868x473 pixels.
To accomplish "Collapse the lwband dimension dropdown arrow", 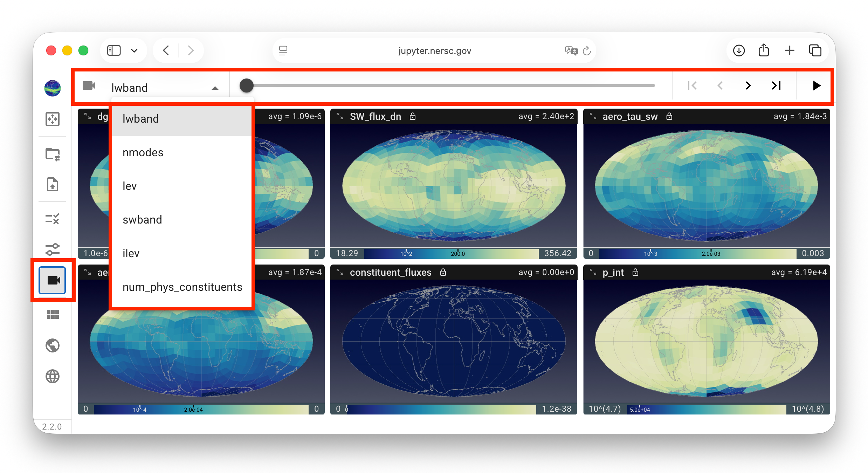I will [215, 88].
